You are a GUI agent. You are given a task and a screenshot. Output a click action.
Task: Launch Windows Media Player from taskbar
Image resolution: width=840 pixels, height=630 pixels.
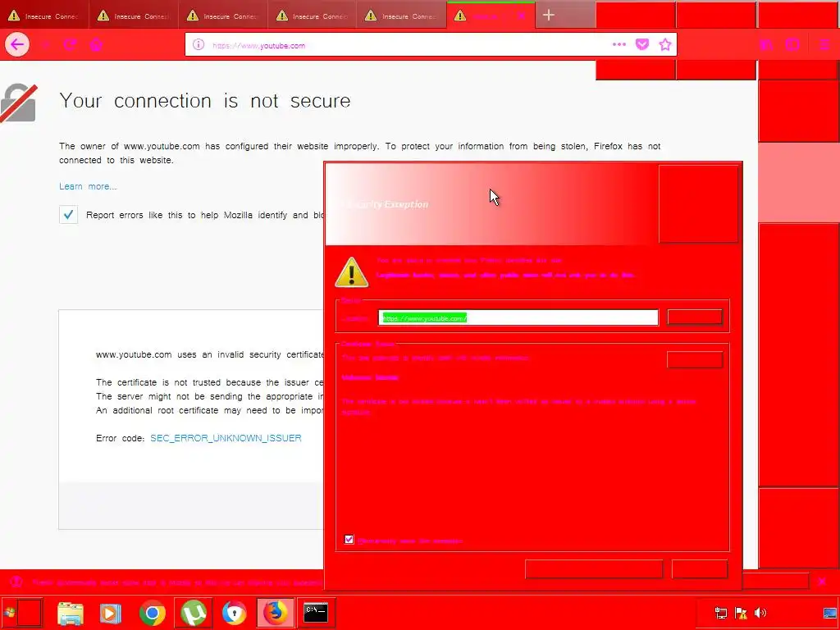(111, 614)
